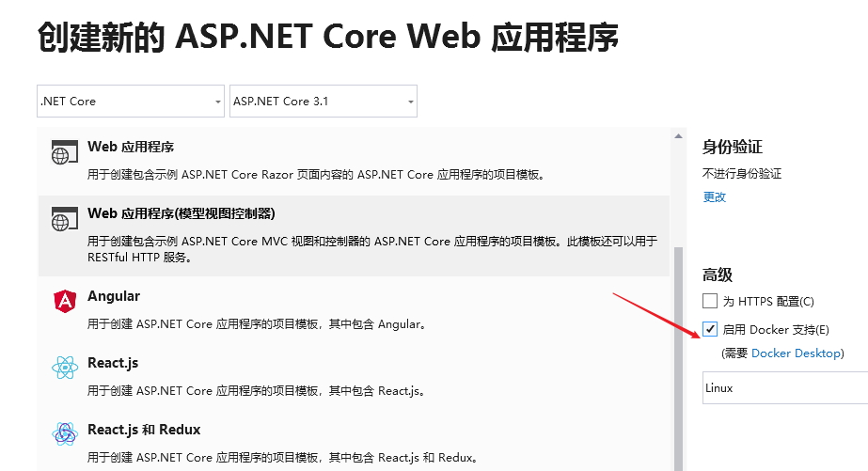Image resolution: width=868 pixels, height=471 pixels.
Task: Pick the React.js 和 Redux template title
Action: pos(144,430)
